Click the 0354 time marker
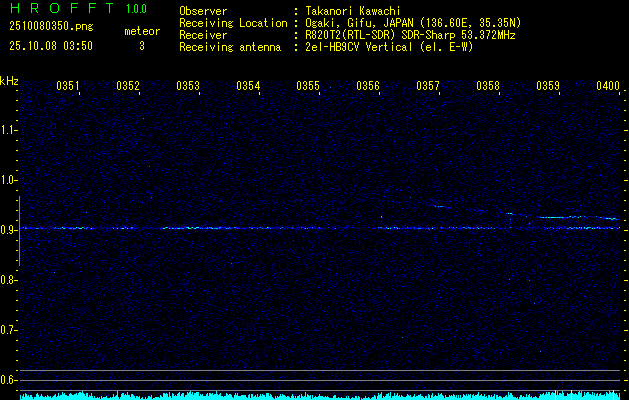 click(248, 86)
